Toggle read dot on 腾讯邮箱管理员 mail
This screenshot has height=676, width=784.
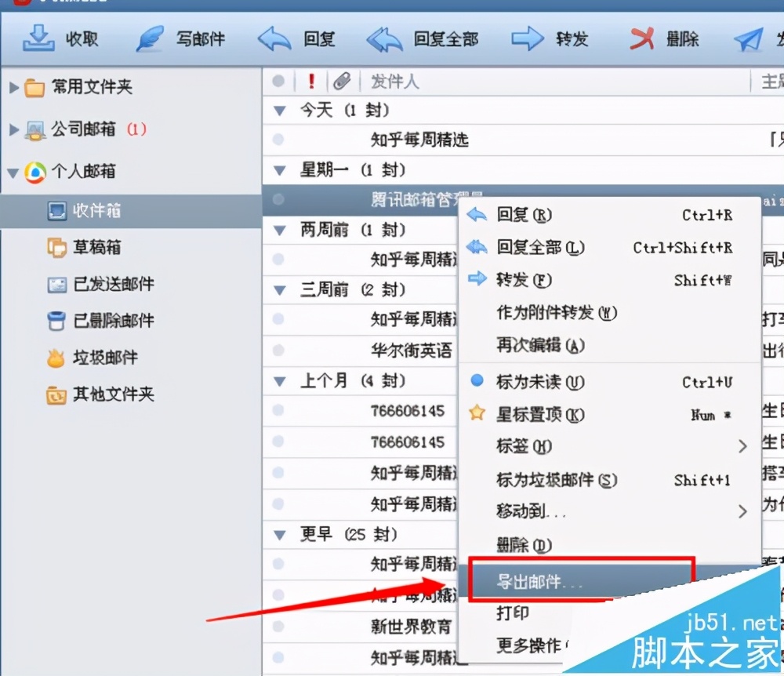pos(278,199)
